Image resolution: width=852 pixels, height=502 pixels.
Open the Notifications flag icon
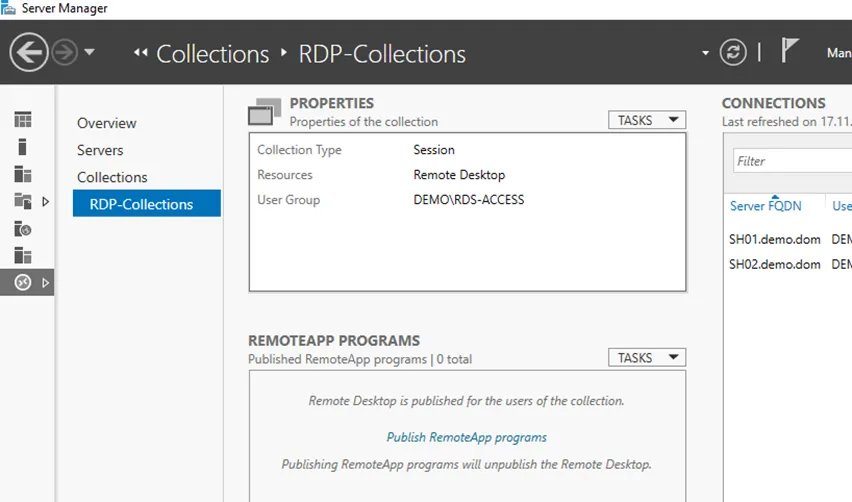coord(790,50)
